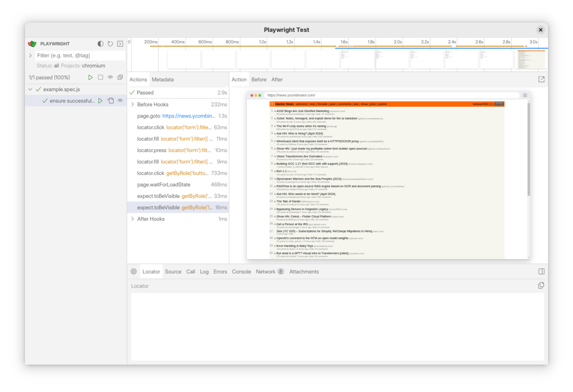The image size is (573, 392).
Task: Select the example.spec.js file row
Action: pos(76,89)
